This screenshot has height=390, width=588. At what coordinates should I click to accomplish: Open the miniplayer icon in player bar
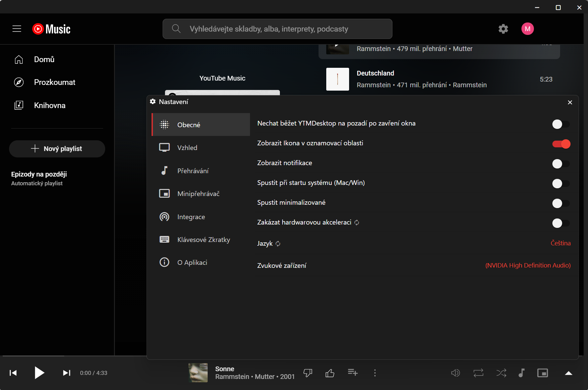(542, 373)
